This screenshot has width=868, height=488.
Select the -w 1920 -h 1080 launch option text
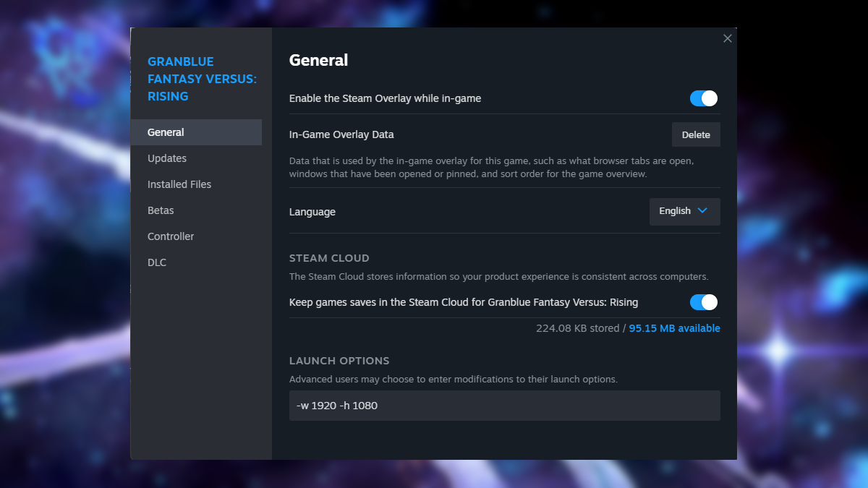tap(336, 406)
